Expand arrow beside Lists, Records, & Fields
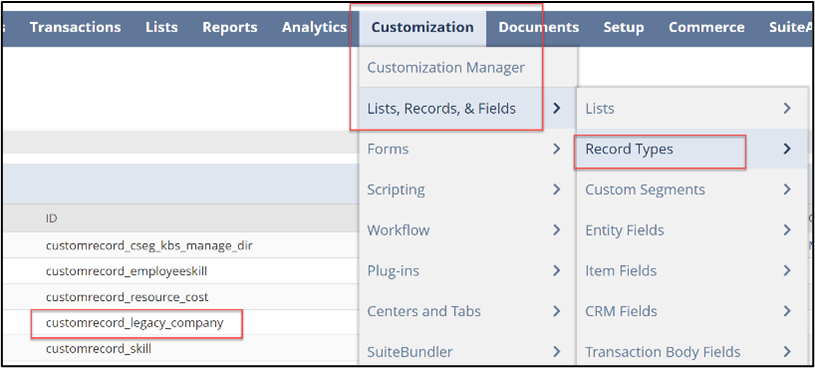This screenshot has height=368, width=815. pos(557,108)
